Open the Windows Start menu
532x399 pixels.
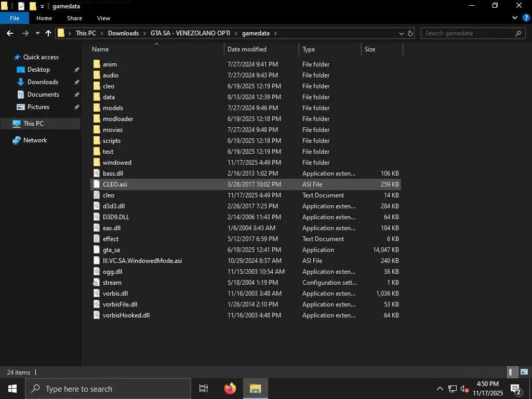[12, 389]
